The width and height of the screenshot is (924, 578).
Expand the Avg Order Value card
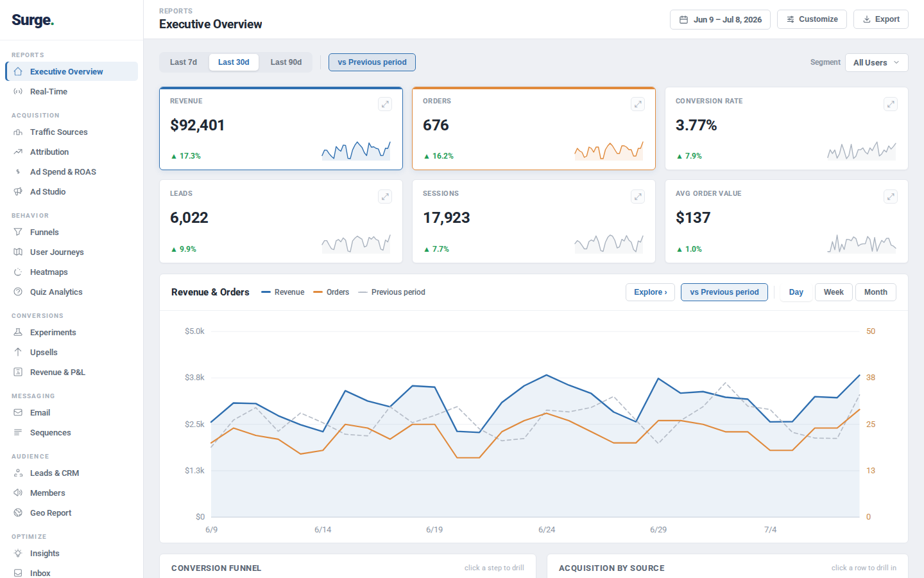tap(891, 197)
